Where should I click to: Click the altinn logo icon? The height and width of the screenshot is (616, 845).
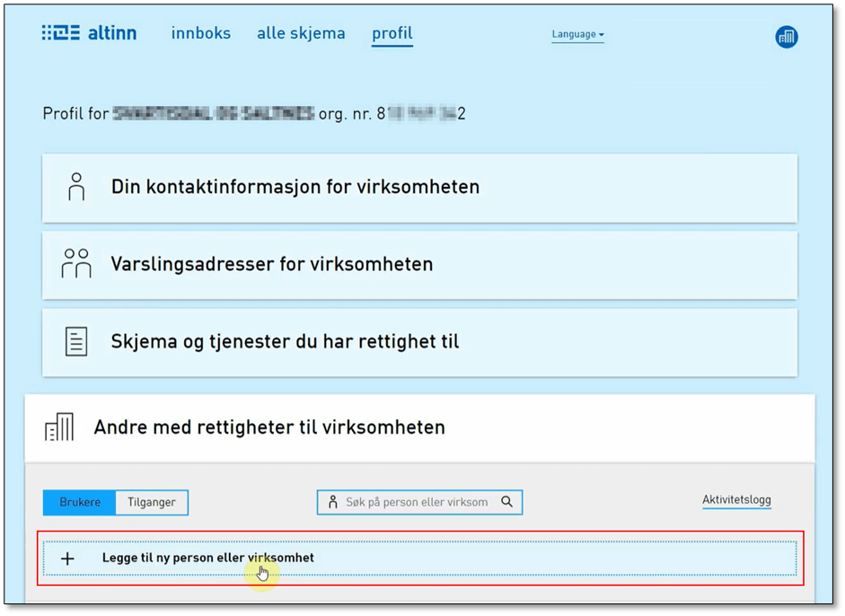click(x=61, y=34)
